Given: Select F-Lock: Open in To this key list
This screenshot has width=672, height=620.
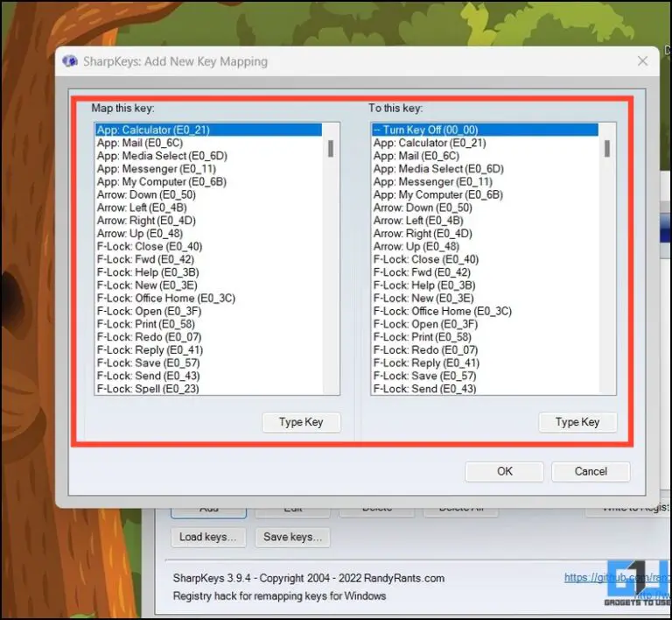Looking at the screenshot, I should (485, 324).
